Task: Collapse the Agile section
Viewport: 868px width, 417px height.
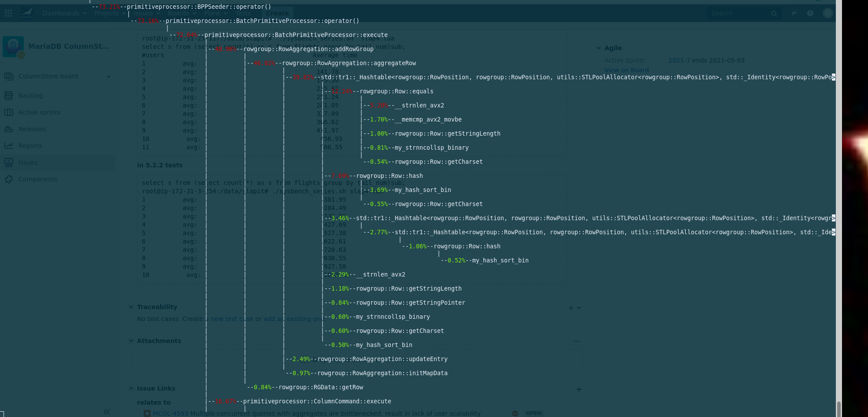Action: pyautogui.click(x=599, y=48)
